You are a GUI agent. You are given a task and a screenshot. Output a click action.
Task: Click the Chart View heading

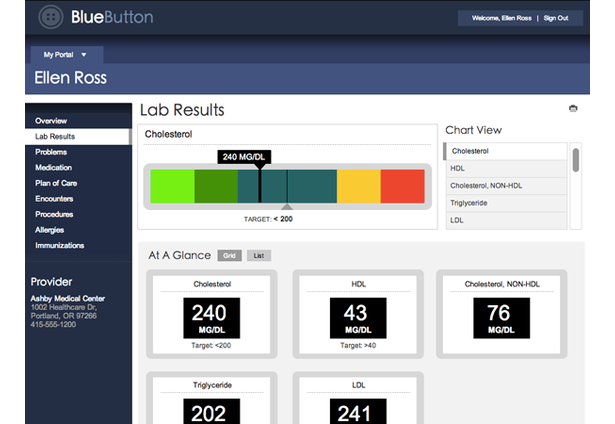473,130
